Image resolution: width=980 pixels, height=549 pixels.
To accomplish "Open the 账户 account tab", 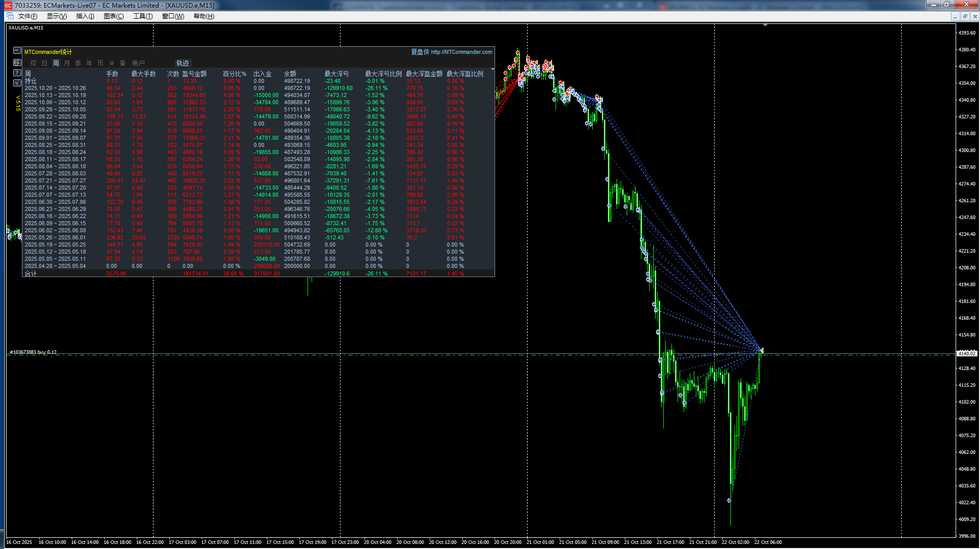I will tap(138, 63).
